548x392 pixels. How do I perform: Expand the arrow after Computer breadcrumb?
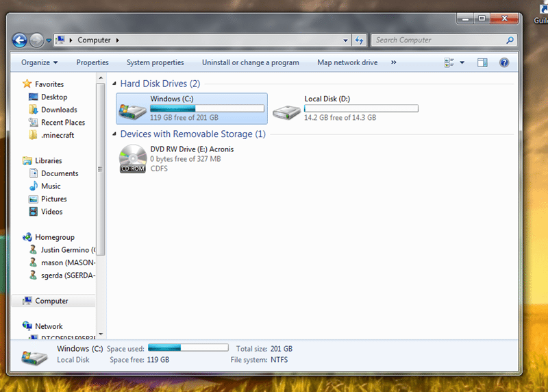coord(117,40)
